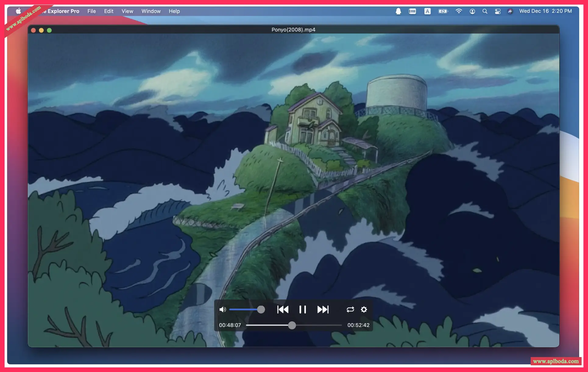This screenshot has height=372, width=588.
Task: Click the volume slider knob
Action: tap(261, 309)
